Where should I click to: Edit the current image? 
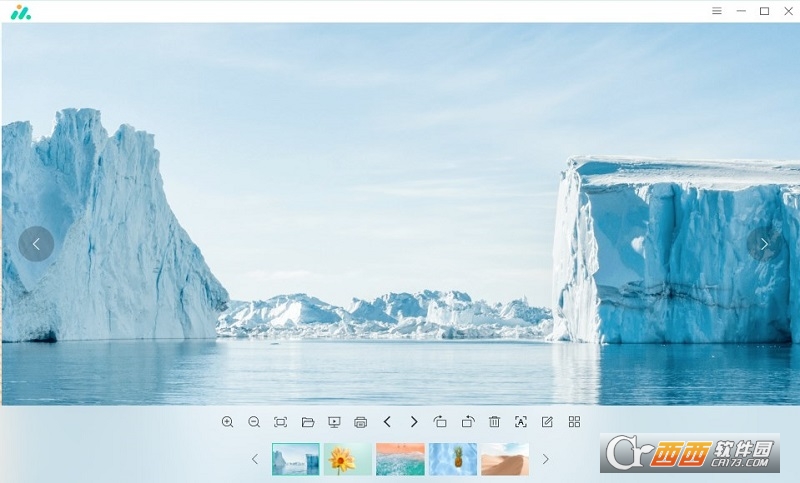tap(547, 422)
